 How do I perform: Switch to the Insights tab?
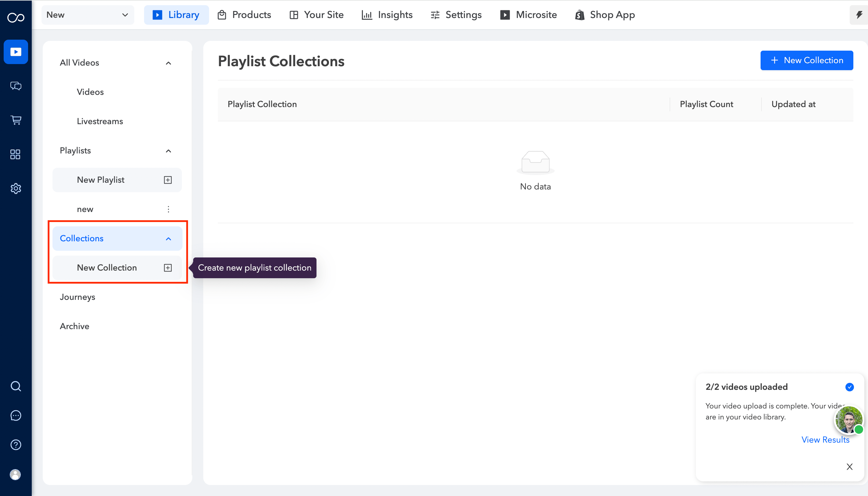[387, 15]
